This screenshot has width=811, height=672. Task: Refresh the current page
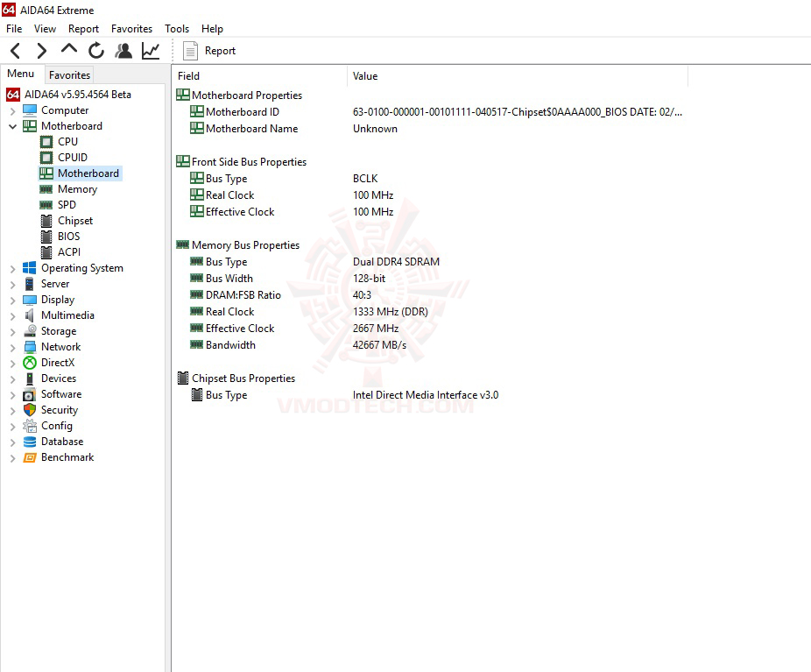[96, 51]
